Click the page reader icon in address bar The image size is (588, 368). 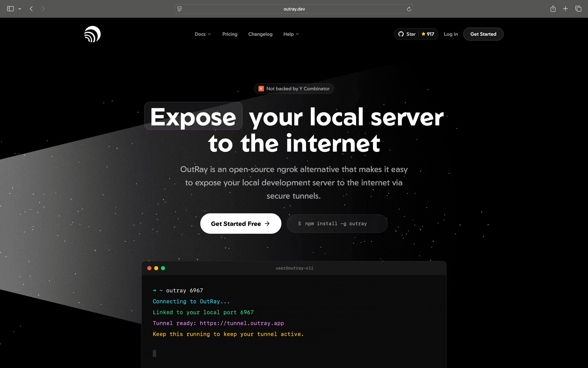[x=180, y=9]
